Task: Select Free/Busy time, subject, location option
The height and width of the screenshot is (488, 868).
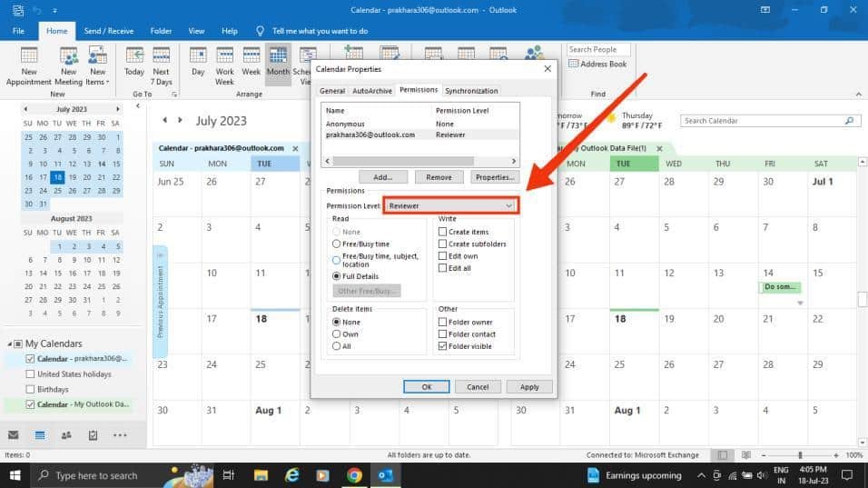Action: [336, 260]
